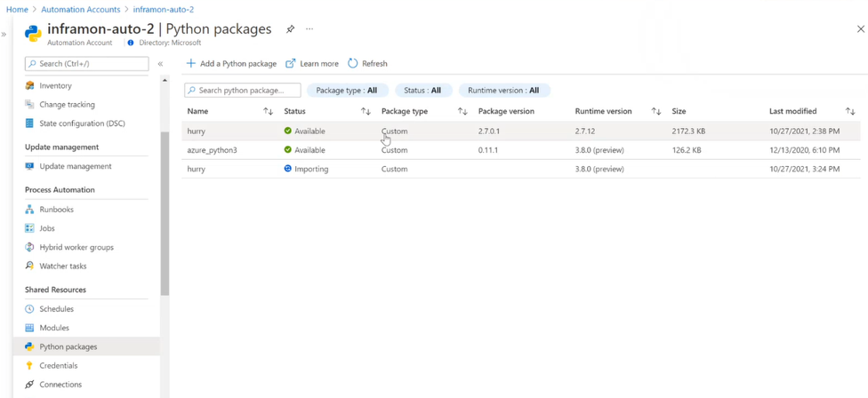Viewport: 868px width, 398px height.
Task: Click the Refresh icon in toolbar
Action: pos(353,63)
